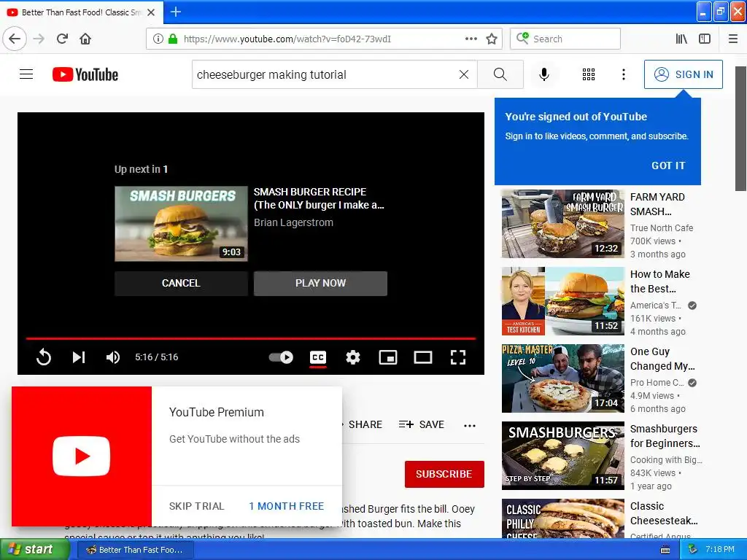Accept the 1 MONTH FREE offer

click(286, 506)
